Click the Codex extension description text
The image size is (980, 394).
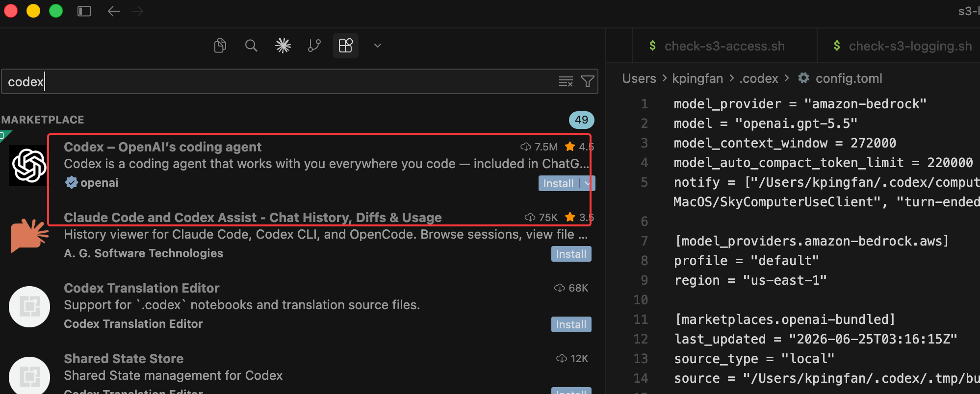tap(326, 164)
